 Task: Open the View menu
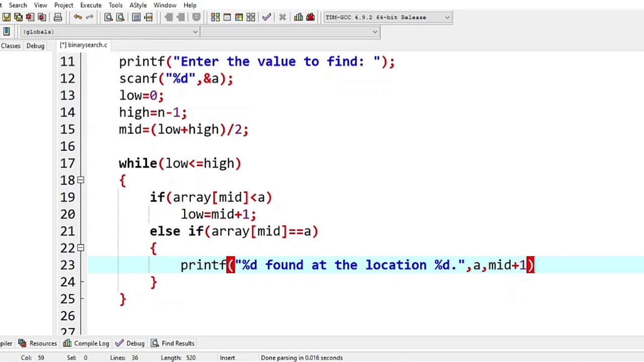(41, 5)
